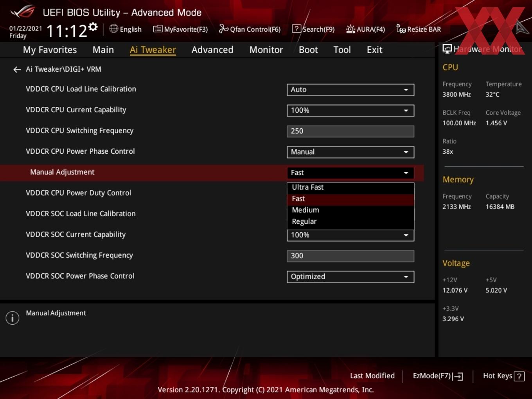The image size is (532, 399).
Task: Click the 5.020 V reading
Action: pos(496,290)
